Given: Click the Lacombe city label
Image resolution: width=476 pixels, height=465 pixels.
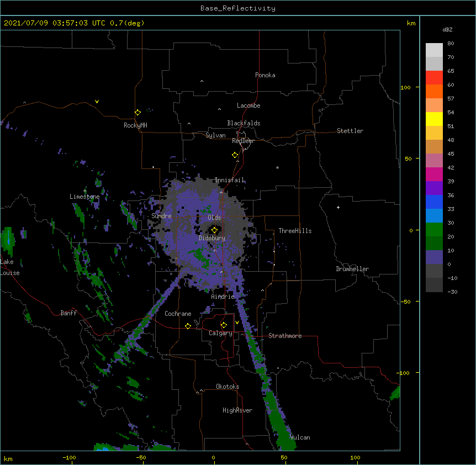Looking at the screenshot, I should tap(248, 105).
